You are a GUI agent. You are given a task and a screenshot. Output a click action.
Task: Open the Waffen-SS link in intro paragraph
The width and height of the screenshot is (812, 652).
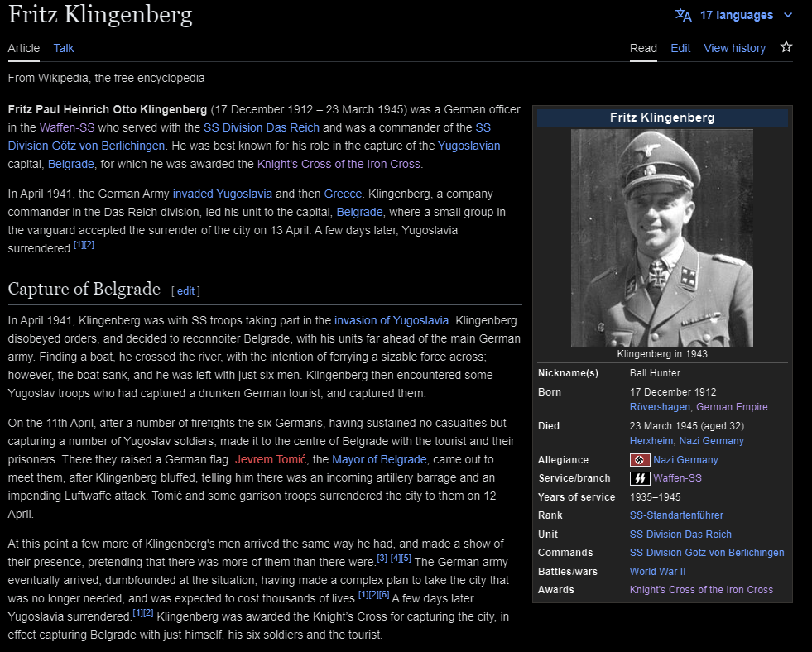pyautogui.click(x=67, y=127)
